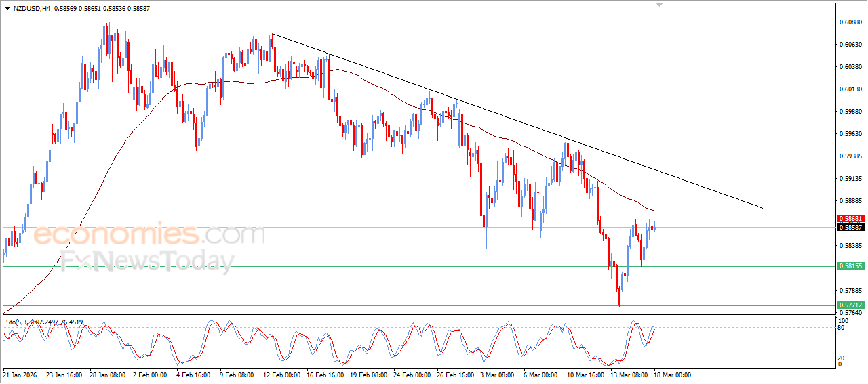This screenshot has width=868, height=384.
Task: Click the 0.57885 price axis label
Action: pyautogui.click(x=850, y=291)
